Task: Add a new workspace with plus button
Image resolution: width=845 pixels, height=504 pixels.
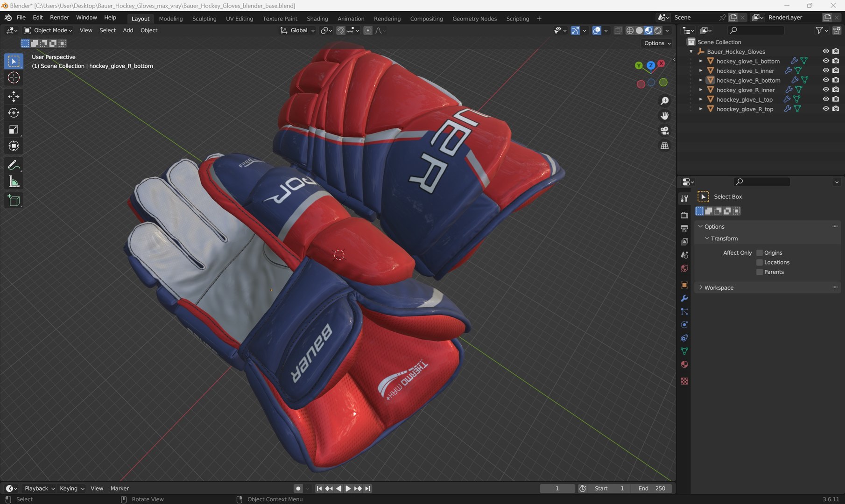Action: (539, 19)
